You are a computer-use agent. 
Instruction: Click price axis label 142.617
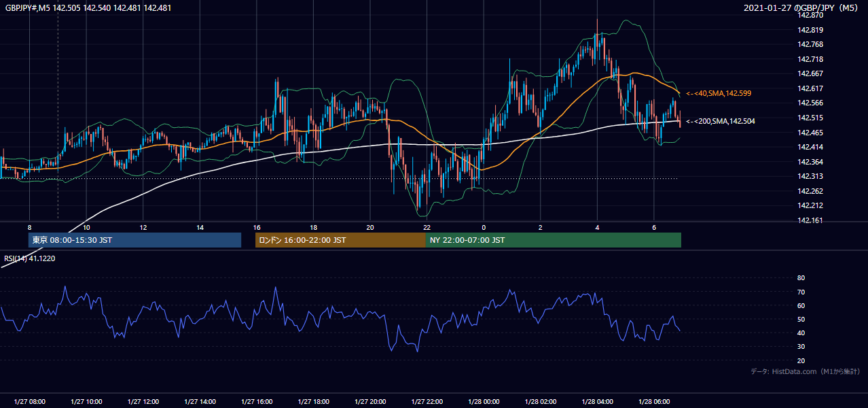pyautogui.click(x=810, y=88)
